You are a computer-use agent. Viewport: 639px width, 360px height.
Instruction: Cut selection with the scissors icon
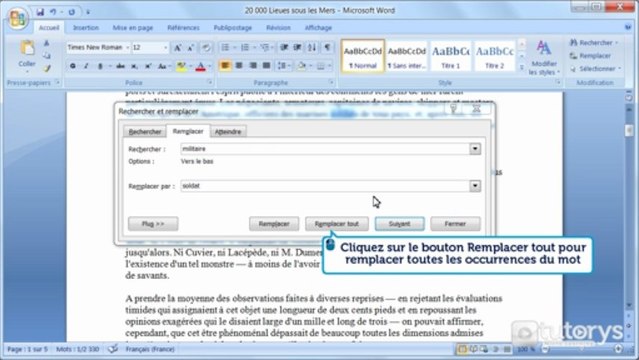click(x=47, y=43)
